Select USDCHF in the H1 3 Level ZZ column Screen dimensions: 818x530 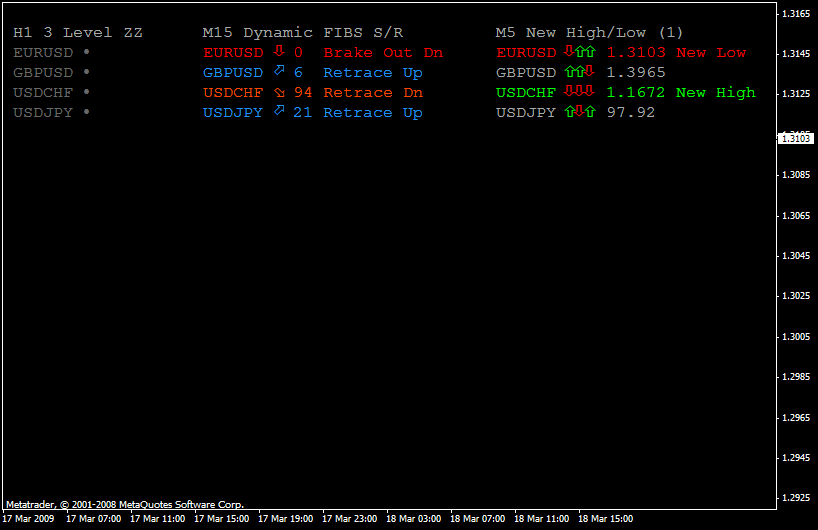click(x=43, y=92)
